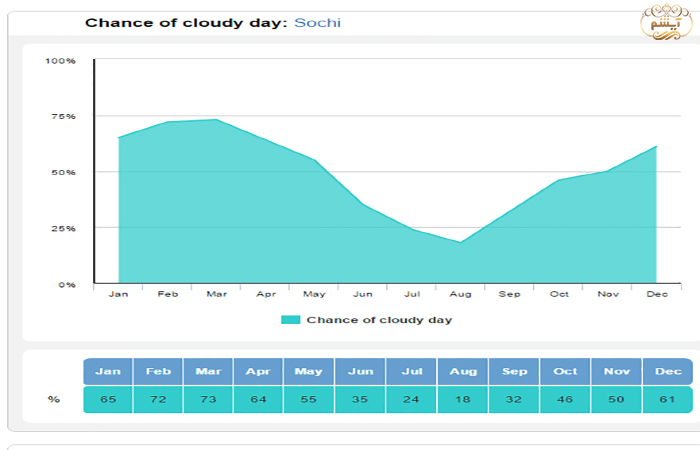Select the Dec table header cell
Screen dimensions: 700x450
668,371
